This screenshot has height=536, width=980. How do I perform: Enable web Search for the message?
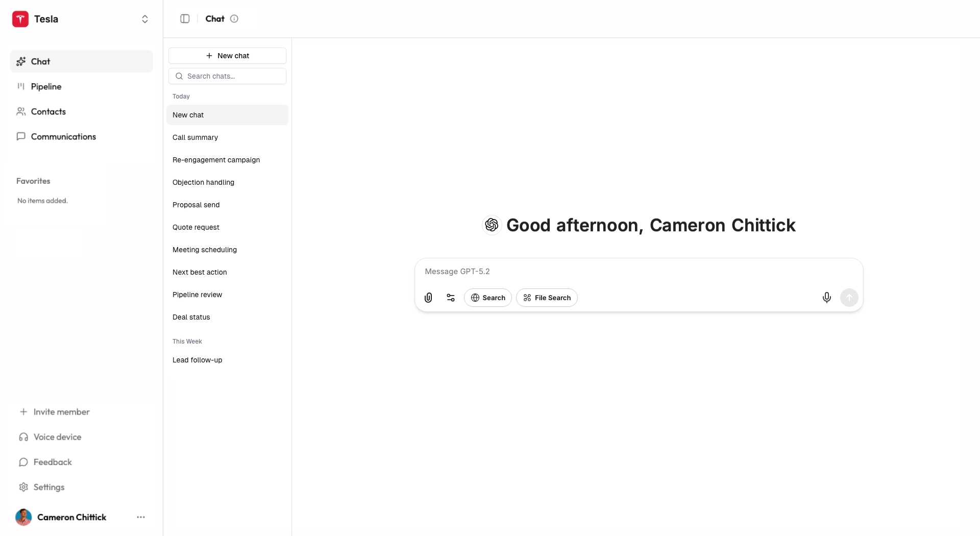[x=487, y=298]
